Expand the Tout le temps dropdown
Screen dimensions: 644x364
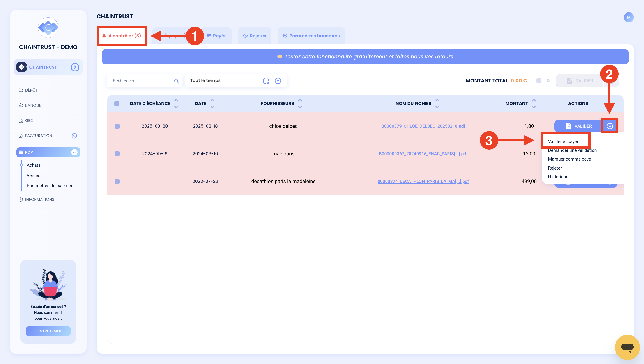coord(278,81)
